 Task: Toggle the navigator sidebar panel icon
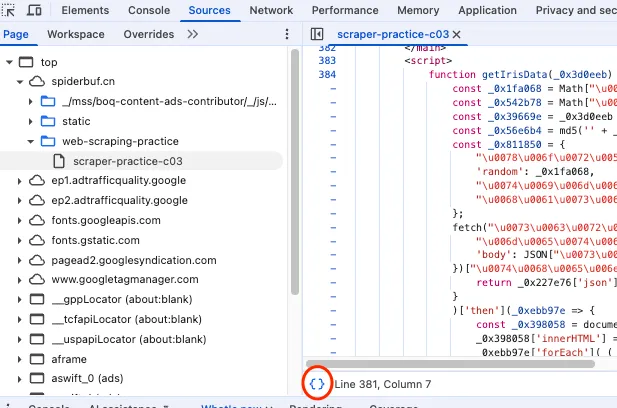[317, 34]
